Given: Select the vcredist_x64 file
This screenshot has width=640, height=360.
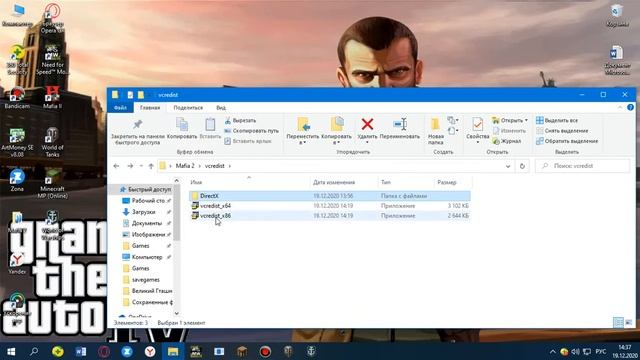Looking at the screenshot, I should tap(330, 206).
